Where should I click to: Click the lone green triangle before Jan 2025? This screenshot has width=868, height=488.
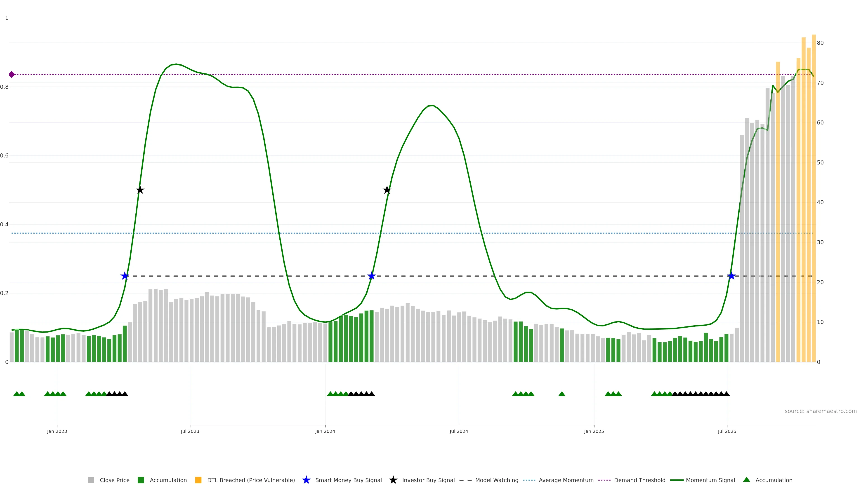click(x=562, y=394)
